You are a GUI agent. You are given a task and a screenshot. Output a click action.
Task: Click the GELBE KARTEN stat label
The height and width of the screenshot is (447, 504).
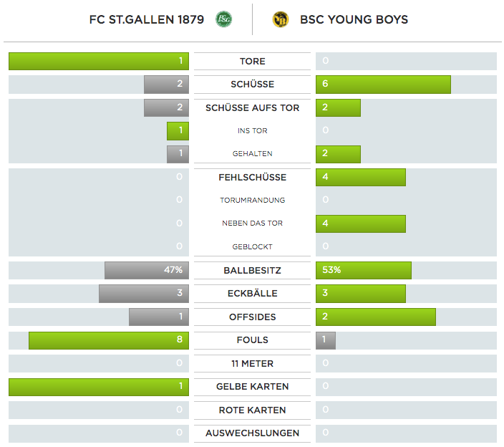[252, 387]
